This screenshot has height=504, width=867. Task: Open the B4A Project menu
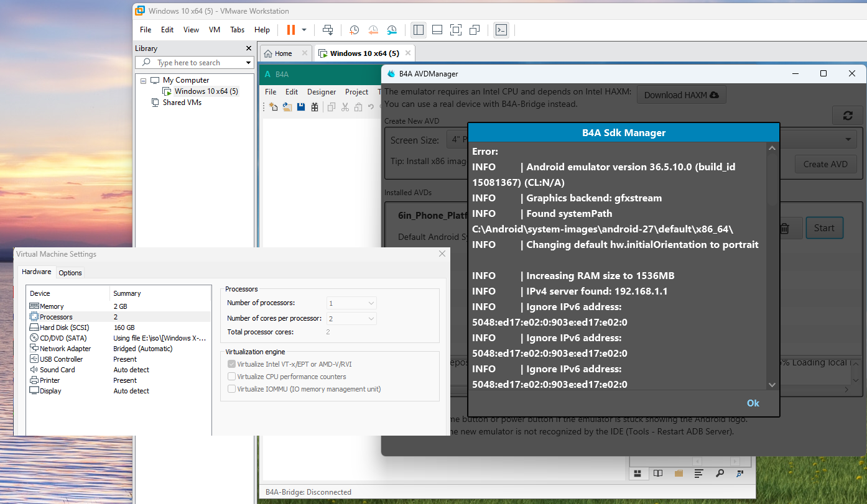click(x=357, y=92)
